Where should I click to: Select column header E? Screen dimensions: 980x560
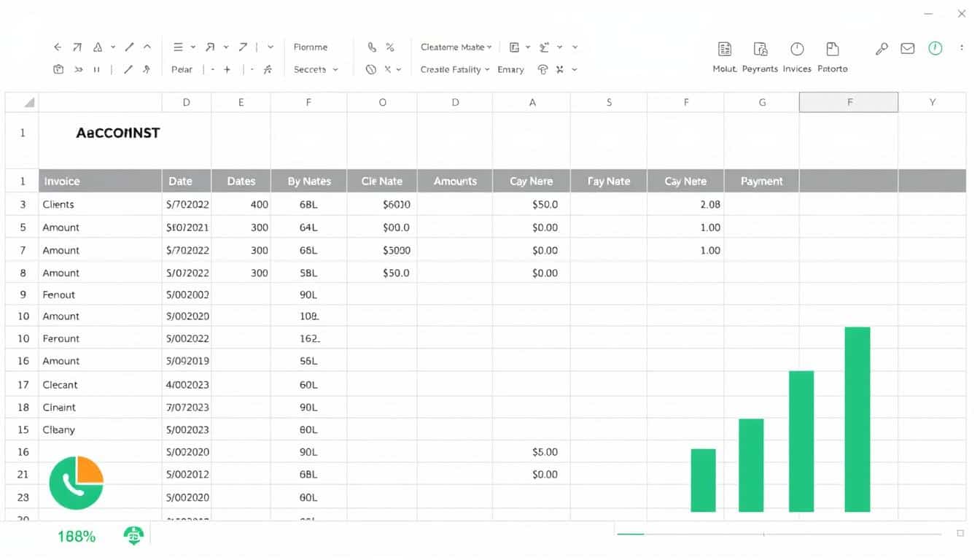click(x=241, y=103)
